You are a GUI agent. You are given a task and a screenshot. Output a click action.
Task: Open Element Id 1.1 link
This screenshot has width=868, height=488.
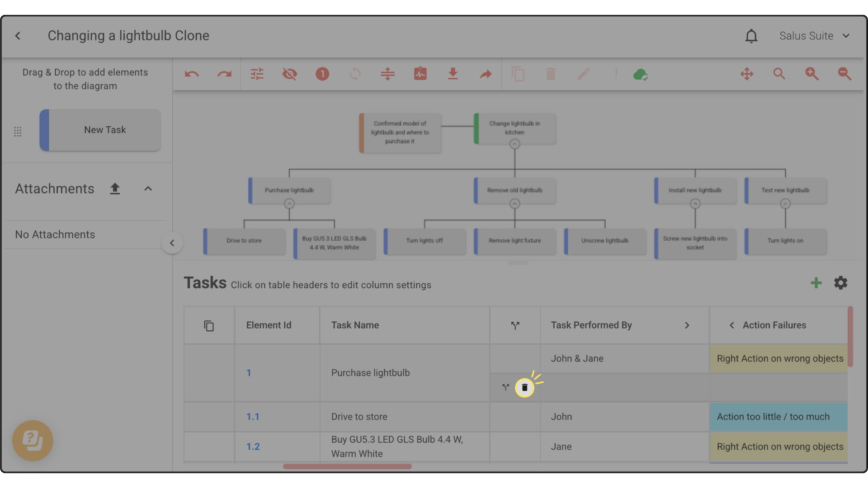pos(253,417)
